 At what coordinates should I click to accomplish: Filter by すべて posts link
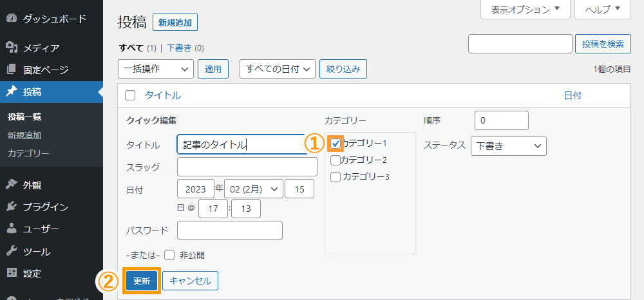(131, 48)
